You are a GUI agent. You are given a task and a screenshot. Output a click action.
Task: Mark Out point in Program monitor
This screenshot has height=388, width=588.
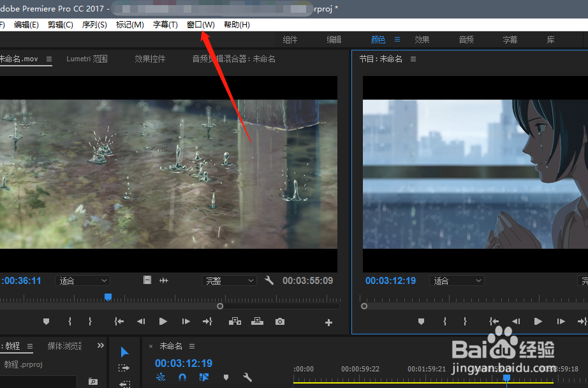click(465, 322)
